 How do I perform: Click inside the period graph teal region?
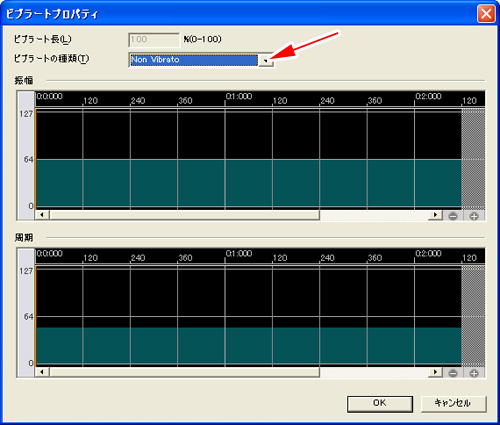coord(248,345)
